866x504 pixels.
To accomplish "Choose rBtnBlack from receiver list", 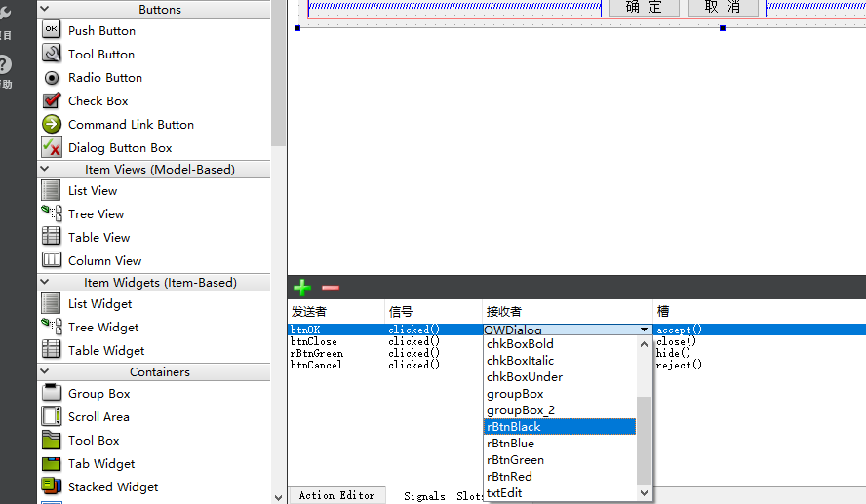I will tap(560, 427).
